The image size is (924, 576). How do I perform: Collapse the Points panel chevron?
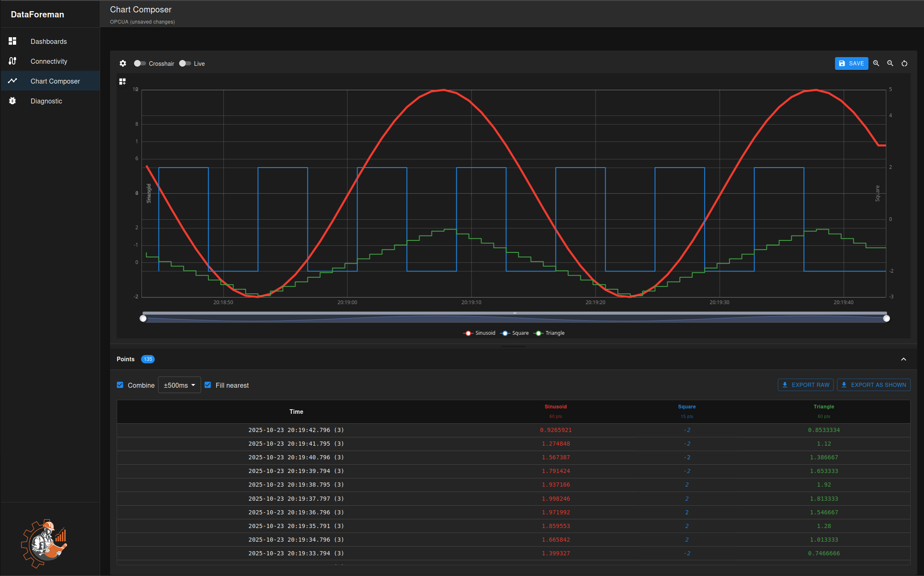904,359
